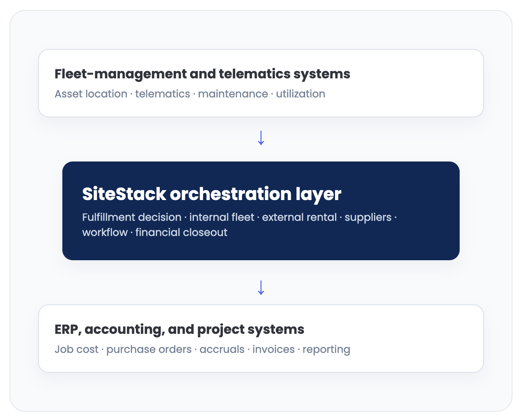
Task: Click the "ERP, accounting, and project systems" heading
Action: click(x=180, y=330)
